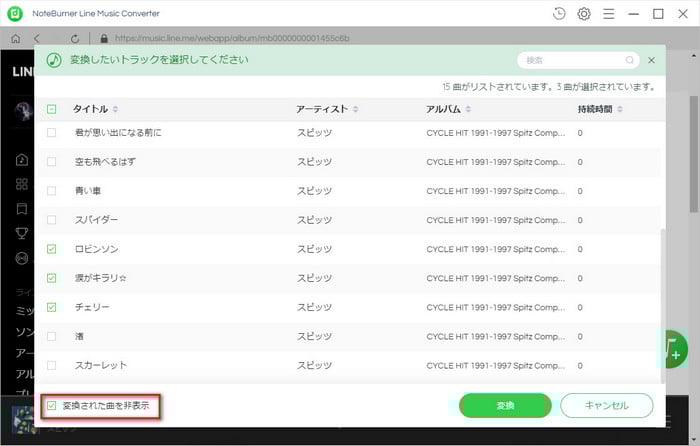Reload the page with refresh icon
This screenshot has width=700, height=446.
[75, 39]
